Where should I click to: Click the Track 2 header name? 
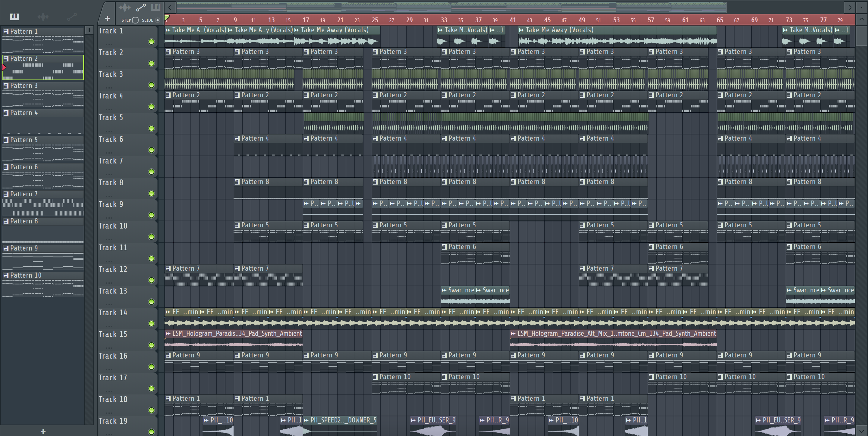tap(111, 52)
